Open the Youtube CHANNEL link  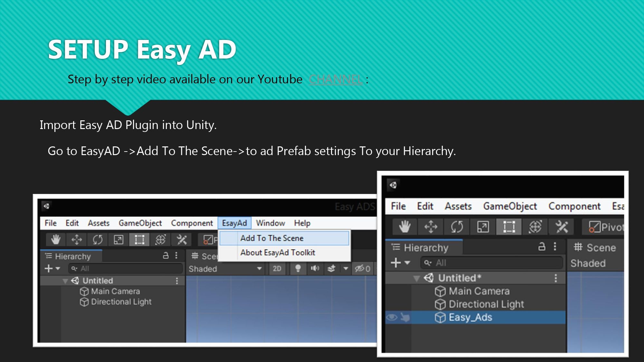pyautogui.click(x=336, y=79)
